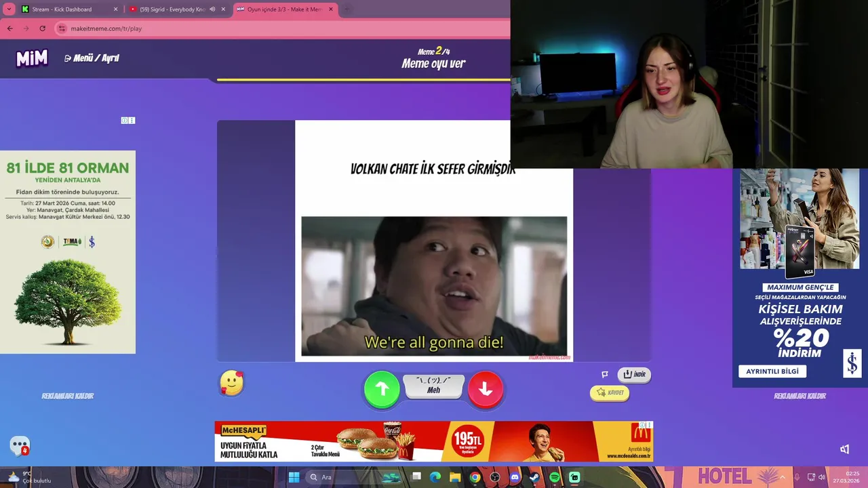Close the Sigrid YouTube tab

point(223,9)
